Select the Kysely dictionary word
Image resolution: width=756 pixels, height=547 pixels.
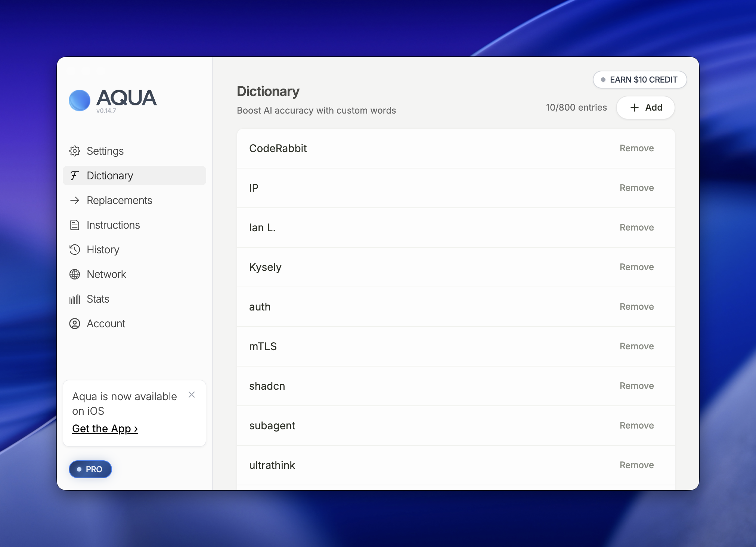265,268
